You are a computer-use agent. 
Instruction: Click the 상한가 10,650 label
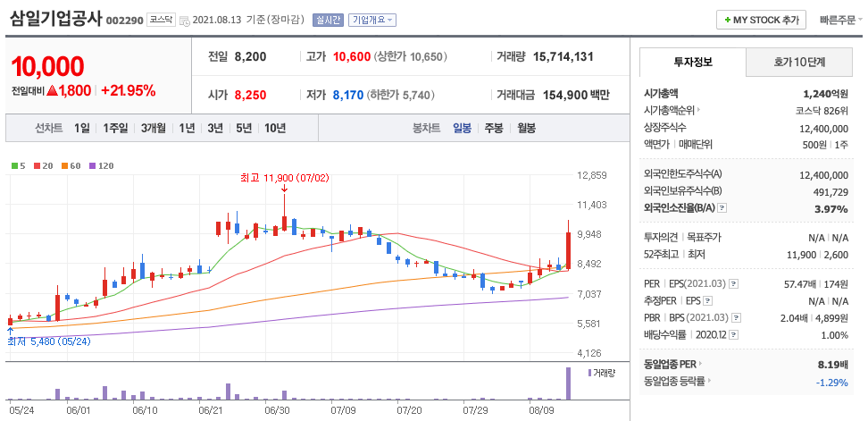point(411,56)
